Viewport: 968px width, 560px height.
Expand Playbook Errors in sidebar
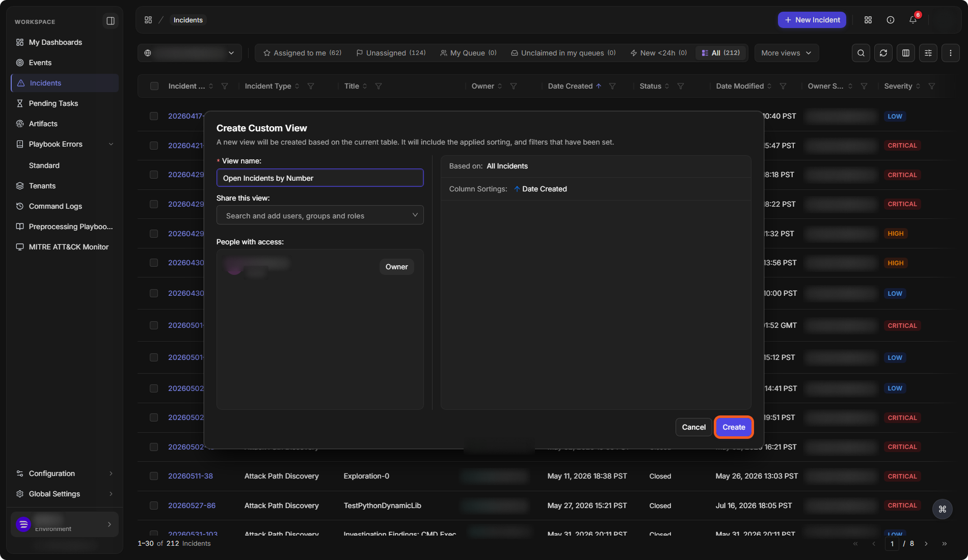[111, 144]
